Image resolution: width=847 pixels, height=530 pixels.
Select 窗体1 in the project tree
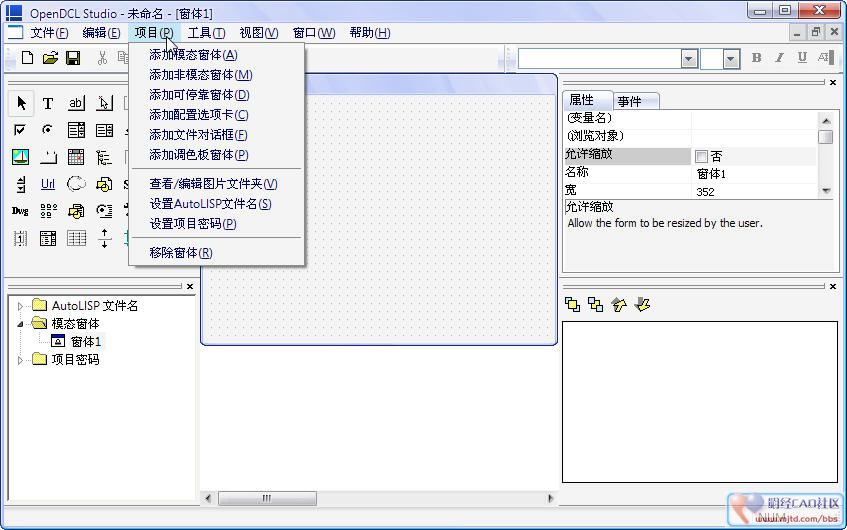(x=86, y=342)
